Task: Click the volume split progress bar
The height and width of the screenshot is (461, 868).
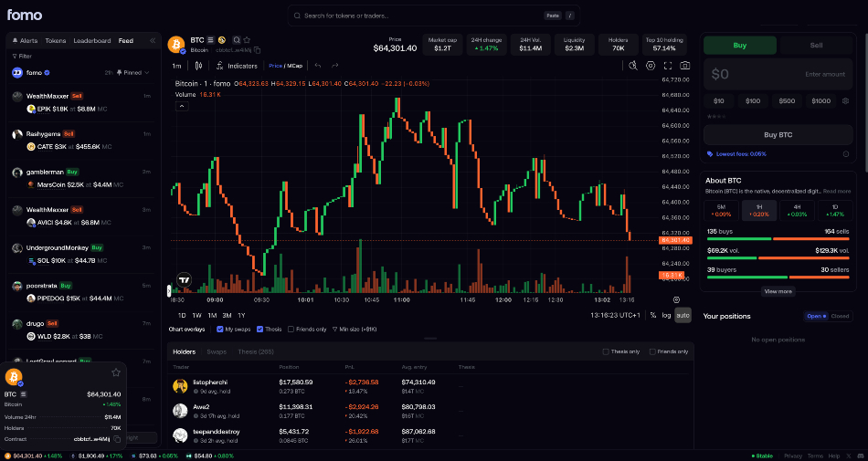Action: tap(778, 258)
